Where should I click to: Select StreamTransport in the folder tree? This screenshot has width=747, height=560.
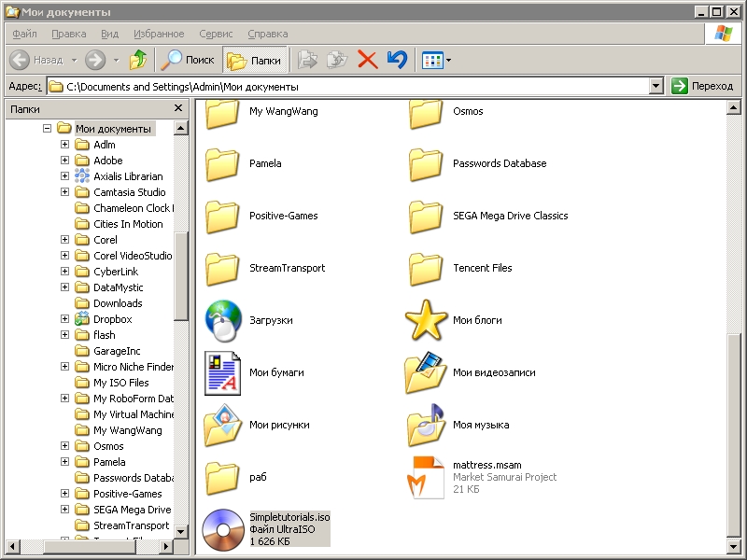pyautogui.click(x=131, y=525)
